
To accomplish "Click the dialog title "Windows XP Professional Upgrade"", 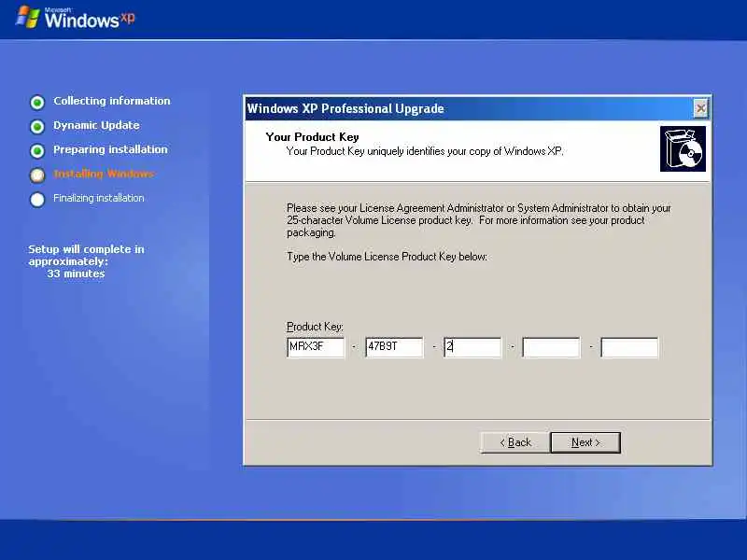I will [x=345, y=108].
